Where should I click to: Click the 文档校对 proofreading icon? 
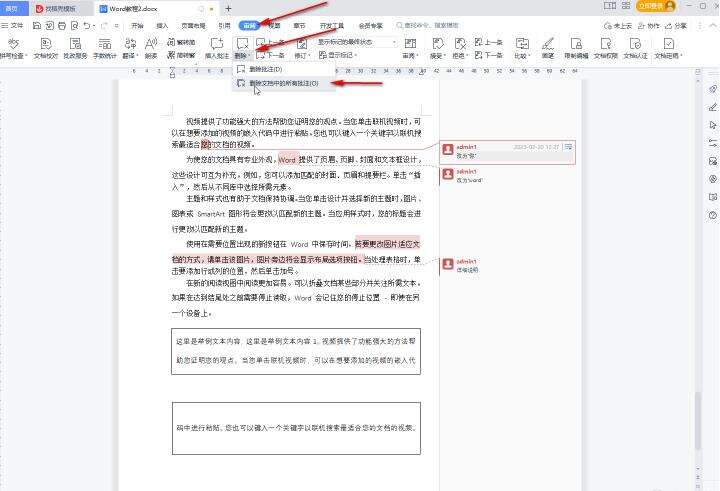[45, 44]
